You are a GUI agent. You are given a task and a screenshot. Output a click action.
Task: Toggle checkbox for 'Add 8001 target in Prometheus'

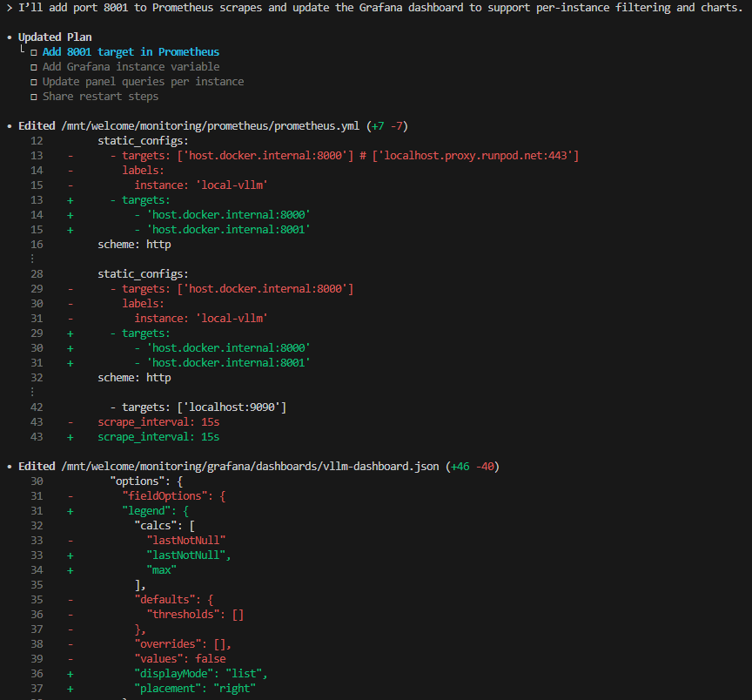click(x=34, y=52)
